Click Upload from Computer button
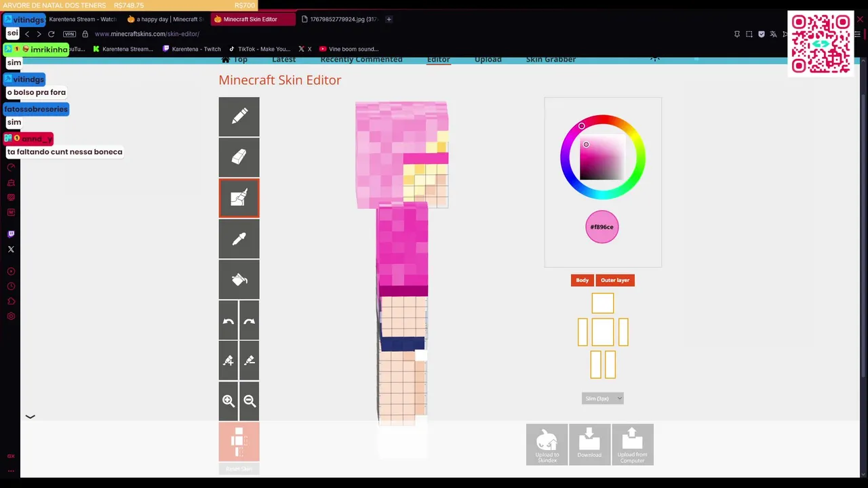Viewport: 868px width, 488px height. pyautogui.click(x=632, y=445)
